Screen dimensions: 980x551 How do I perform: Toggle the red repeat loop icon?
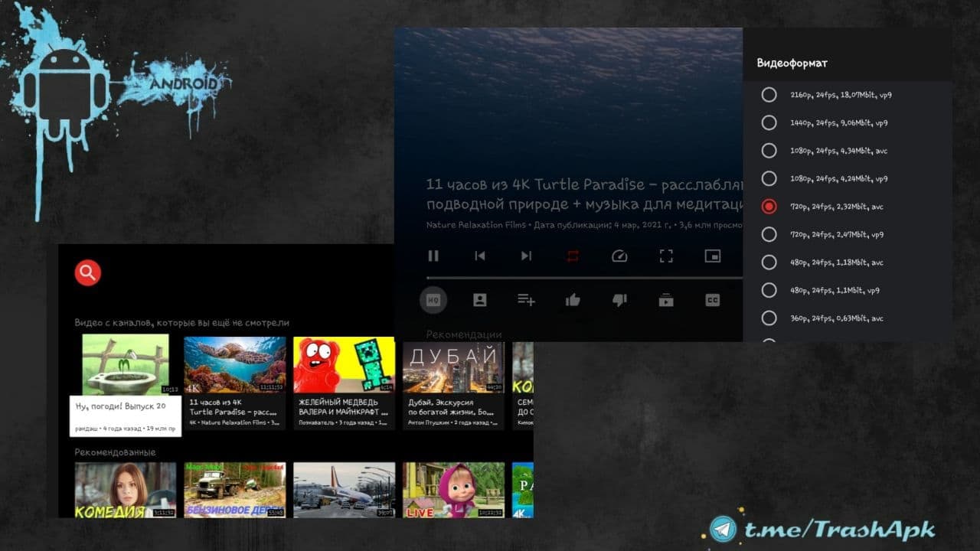pyautogui.click(x=573, y=256)
